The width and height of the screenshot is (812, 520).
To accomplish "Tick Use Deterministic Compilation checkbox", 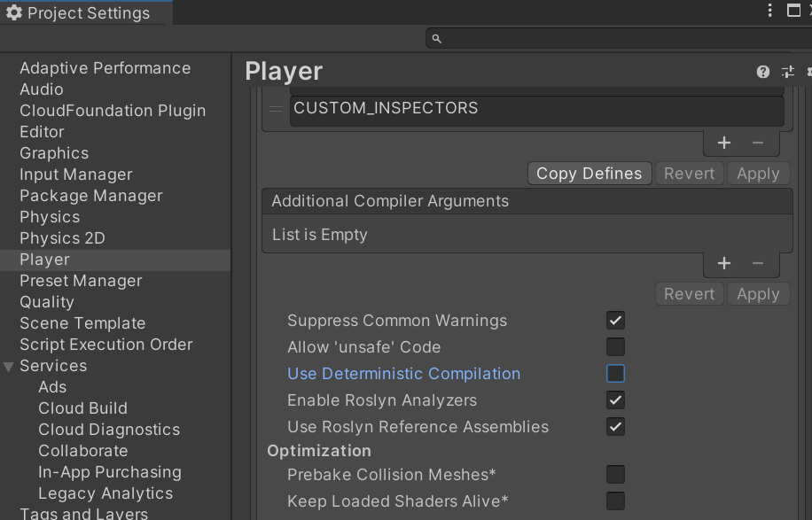I will pyautogui.click(x=615, y=374).
